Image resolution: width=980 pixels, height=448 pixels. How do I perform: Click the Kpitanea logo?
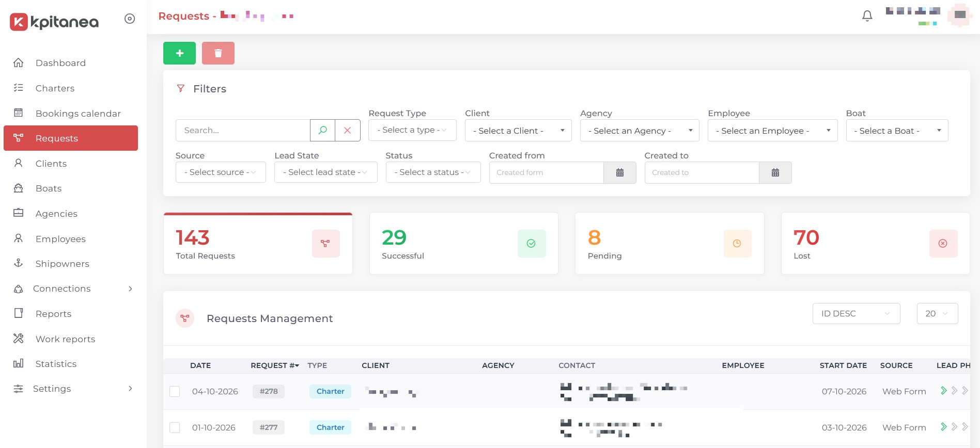54,22
